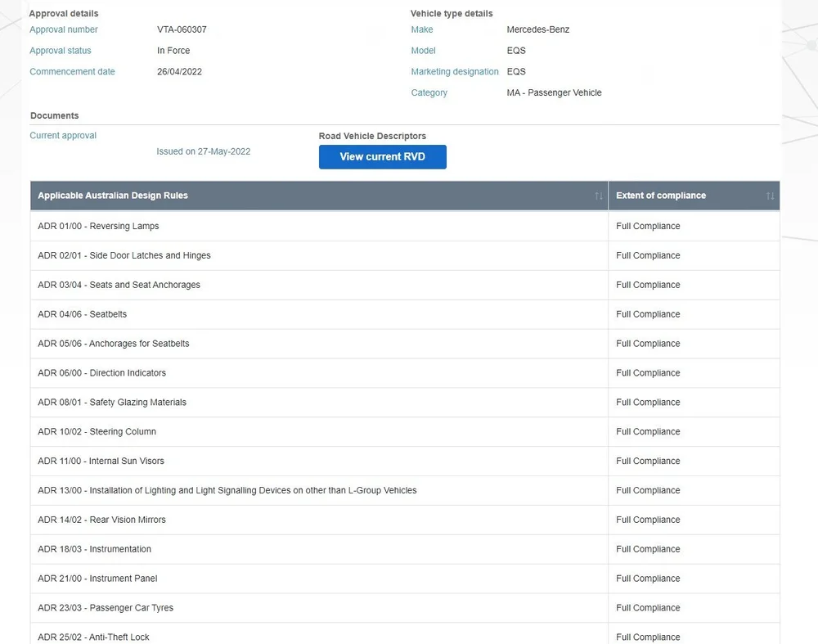Click the Approval status label
This screenshot has width=818, height=644.
[61, 51]
